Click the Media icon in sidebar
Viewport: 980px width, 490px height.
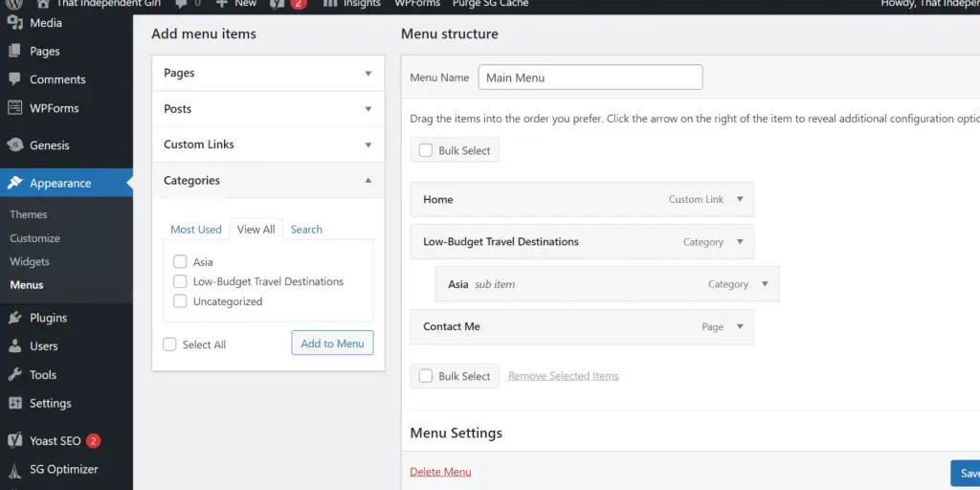coord(15,23)
